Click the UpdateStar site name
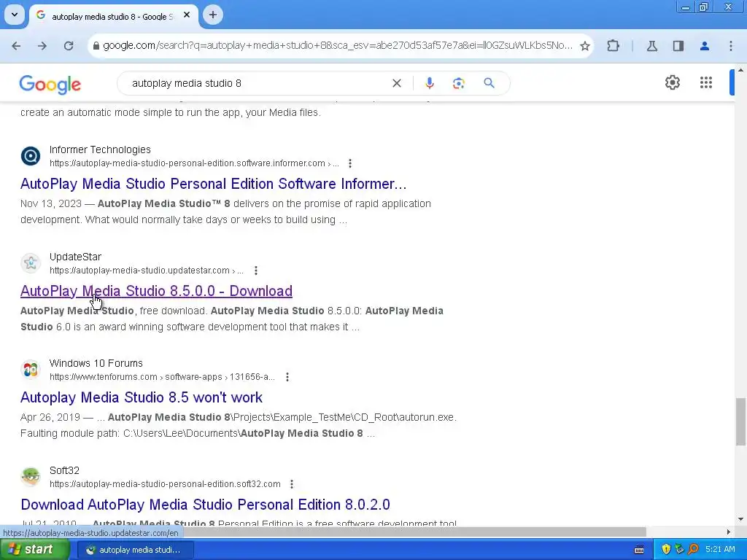747x560 pixels. (x=75, y=257)
